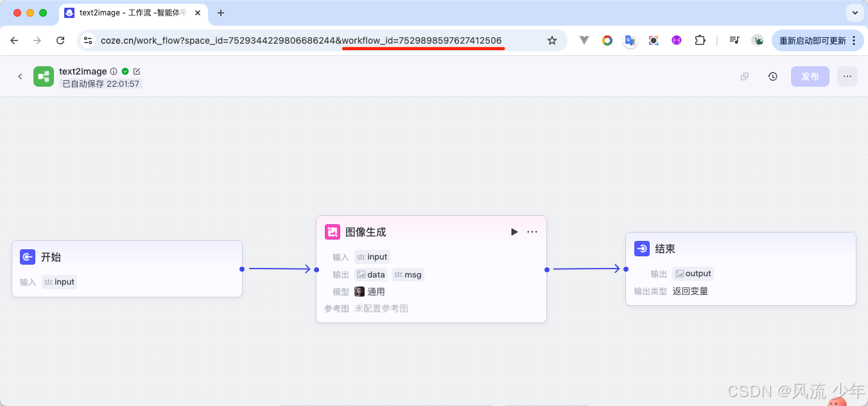Open the browser profile avatar
The image size is (868, 406).
[758, 40]
